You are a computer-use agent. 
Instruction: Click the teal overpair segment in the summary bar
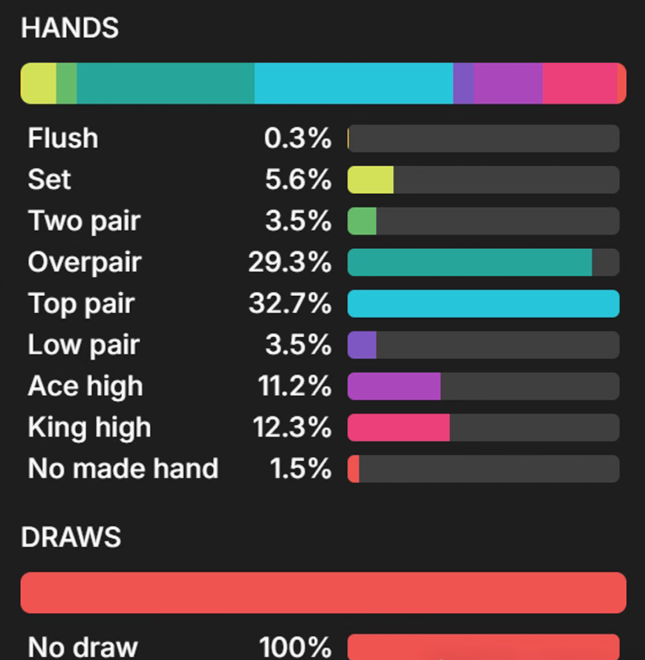click(x=165, y=83)
